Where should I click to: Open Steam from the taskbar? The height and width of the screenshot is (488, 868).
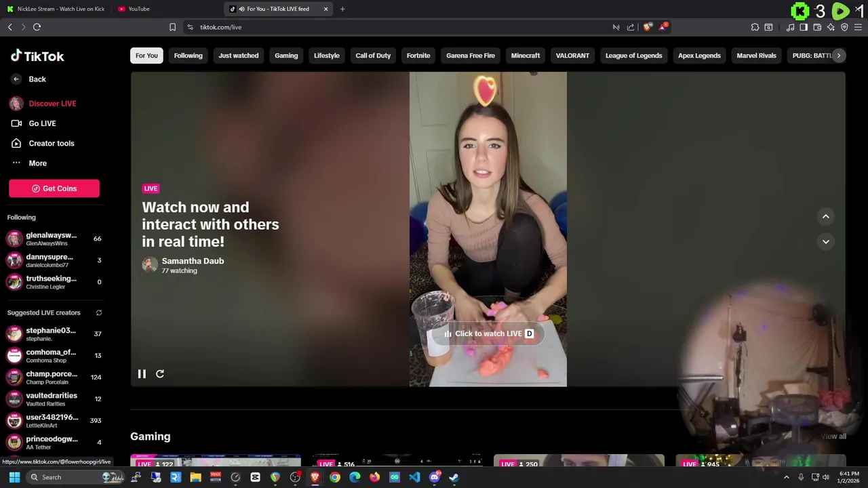click(x=454, y=477)
